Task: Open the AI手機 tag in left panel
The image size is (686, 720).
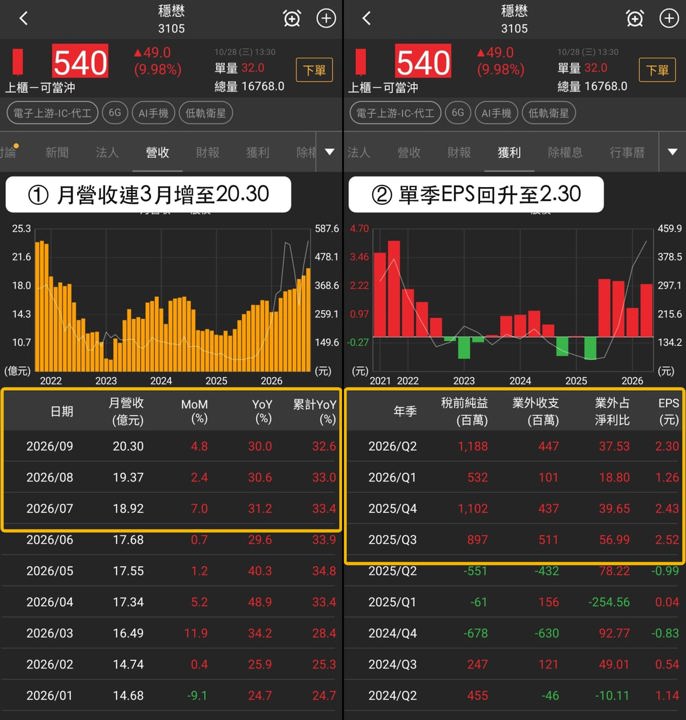Action: (x=153, y=113)
